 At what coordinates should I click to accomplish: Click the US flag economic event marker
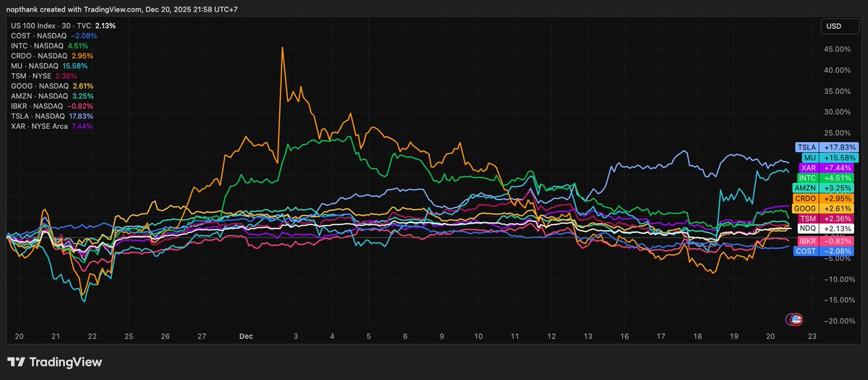pos(796,319)
